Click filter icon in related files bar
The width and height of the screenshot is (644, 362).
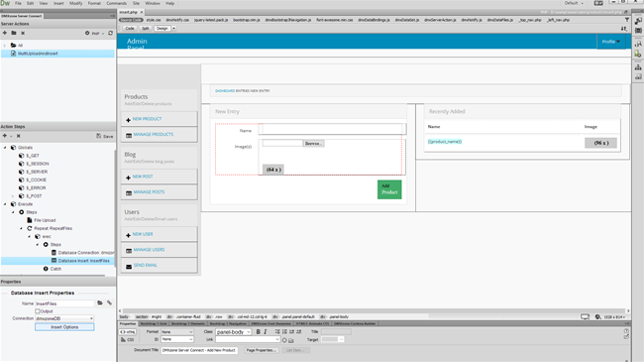point(627,20)
